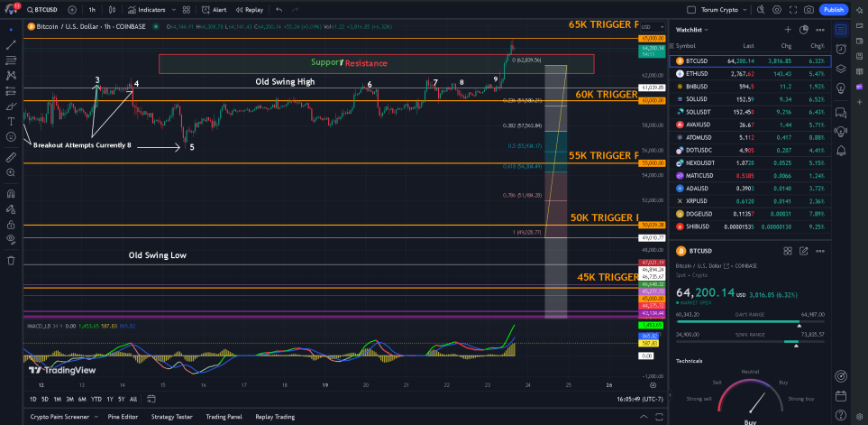Select the Fib retracement tool
868x425 pixels.
point(11,60)
